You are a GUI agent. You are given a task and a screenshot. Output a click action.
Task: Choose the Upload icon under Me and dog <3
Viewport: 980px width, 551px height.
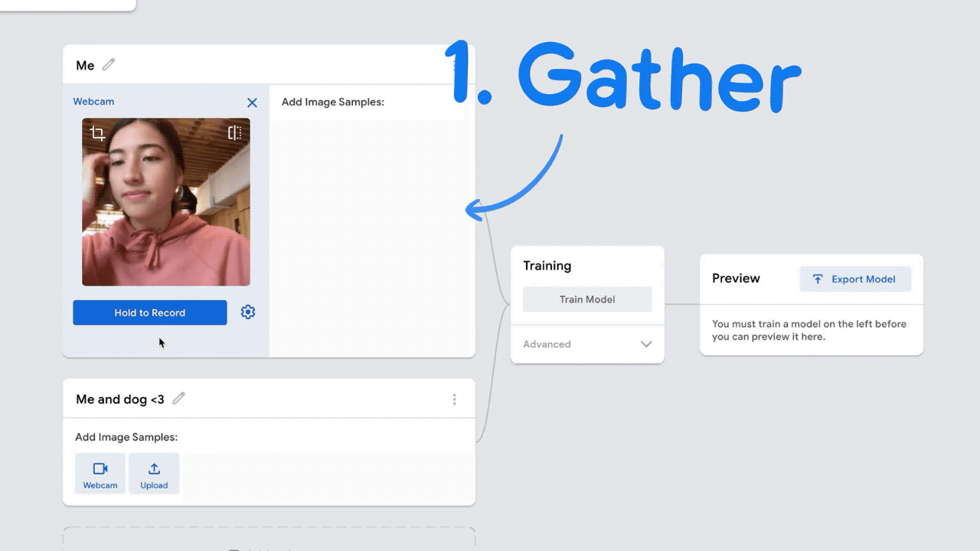click(154, 474)
